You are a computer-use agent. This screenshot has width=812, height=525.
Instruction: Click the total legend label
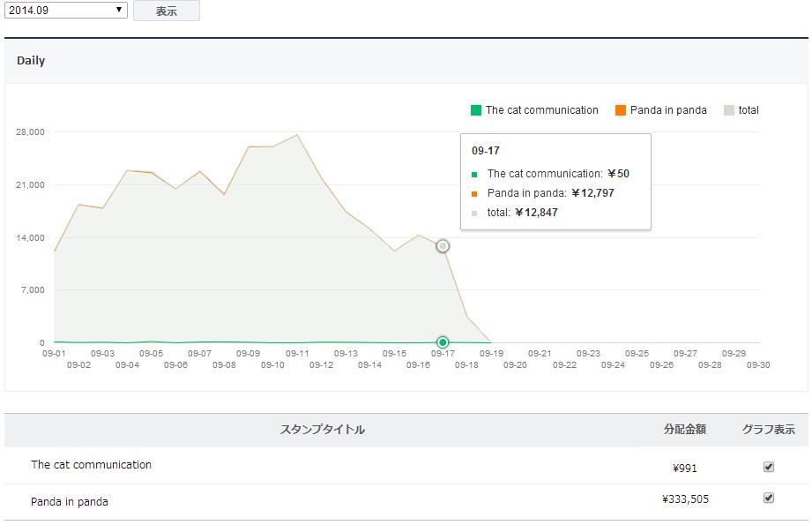point(749,110)
